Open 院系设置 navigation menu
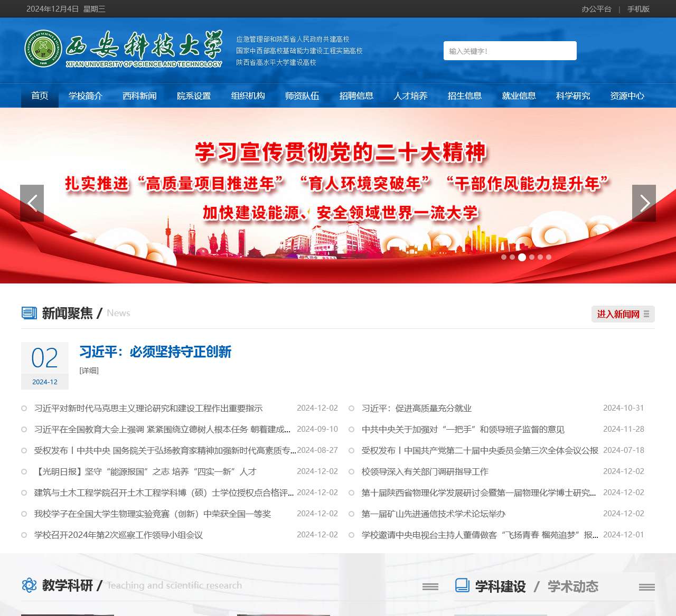Viewport: 676px width, 616px height. (x=194, y=96)
